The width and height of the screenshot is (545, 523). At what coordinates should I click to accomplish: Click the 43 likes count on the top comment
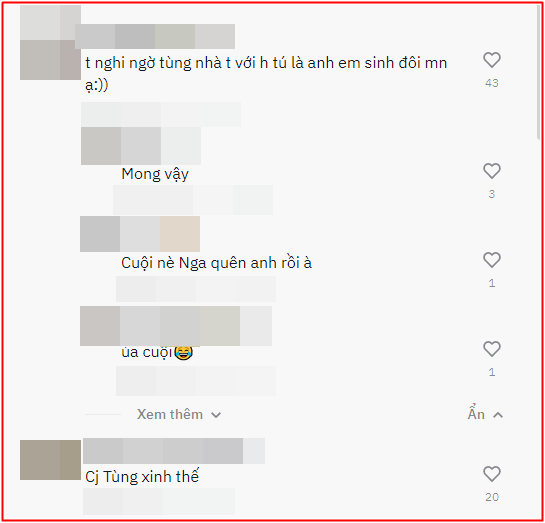coord(492,83)
